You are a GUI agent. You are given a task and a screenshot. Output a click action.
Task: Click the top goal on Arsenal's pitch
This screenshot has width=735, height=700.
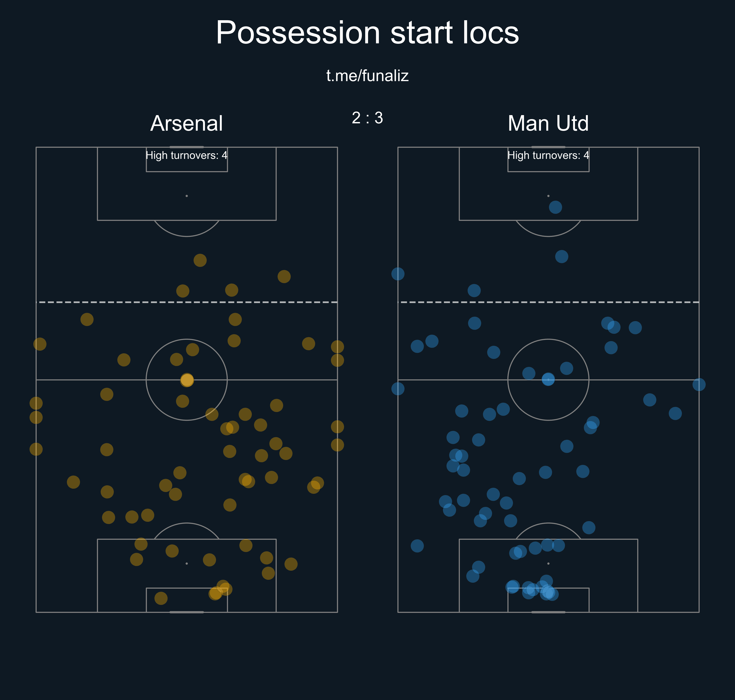pyautogui.click(x=186, y=147)
